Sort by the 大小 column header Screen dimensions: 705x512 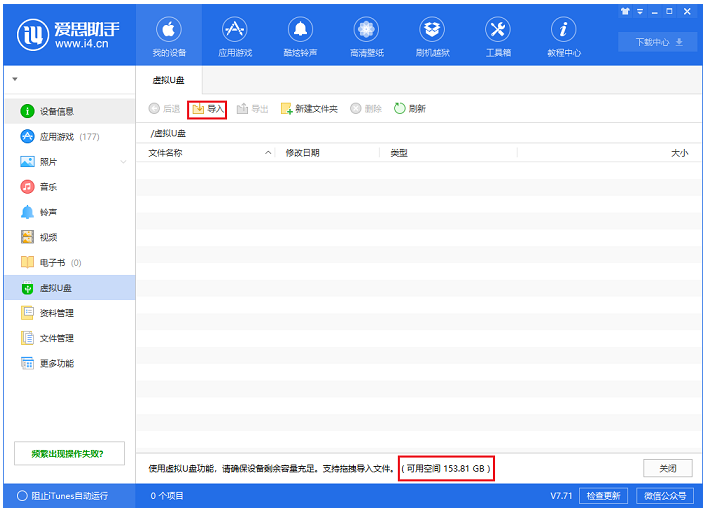(x=609, y=153)
